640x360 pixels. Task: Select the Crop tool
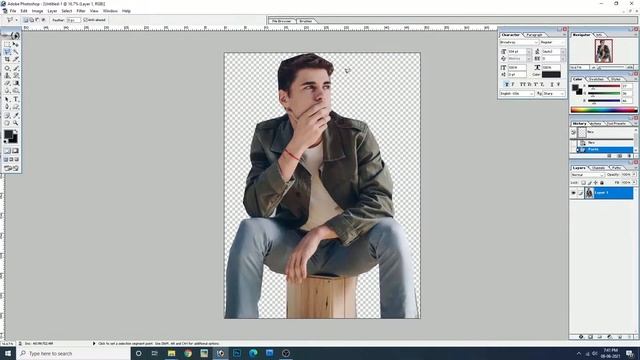pos(7,60)
